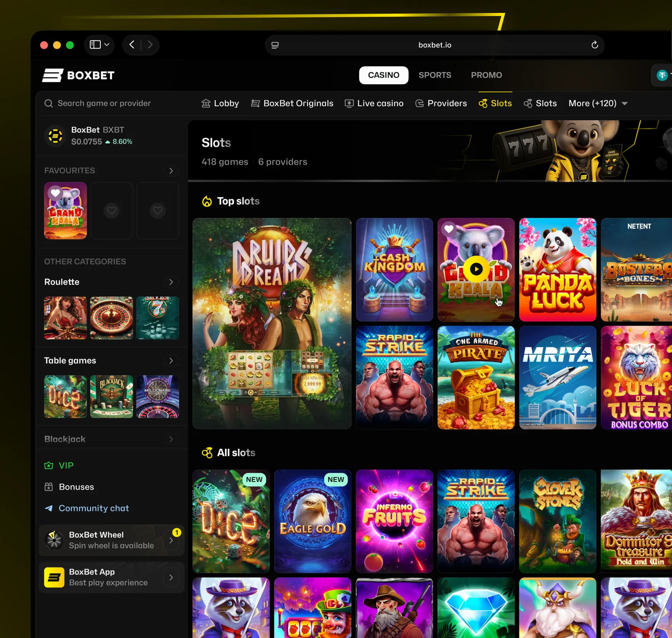This screenshot has width=672, height=638.
Task: Open Busters Bones NetEnt game
Action: click(636, 270)
